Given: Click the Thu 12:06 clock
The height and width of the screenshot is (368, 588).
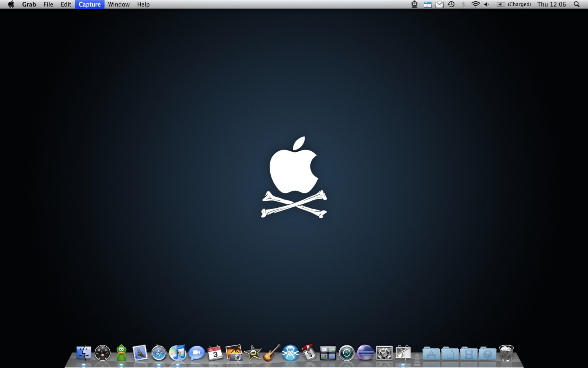Looking at the screenshot, I should tap(552, 4).
